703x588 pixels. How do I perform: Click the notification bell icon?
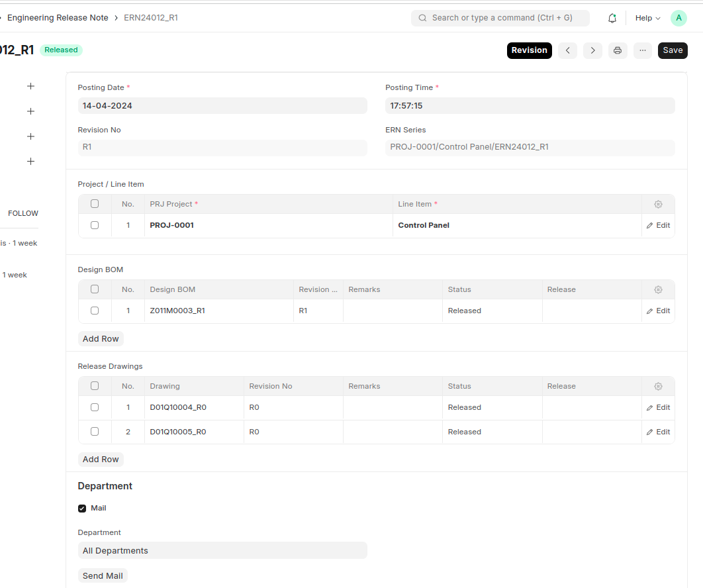(x=612, y=18)
